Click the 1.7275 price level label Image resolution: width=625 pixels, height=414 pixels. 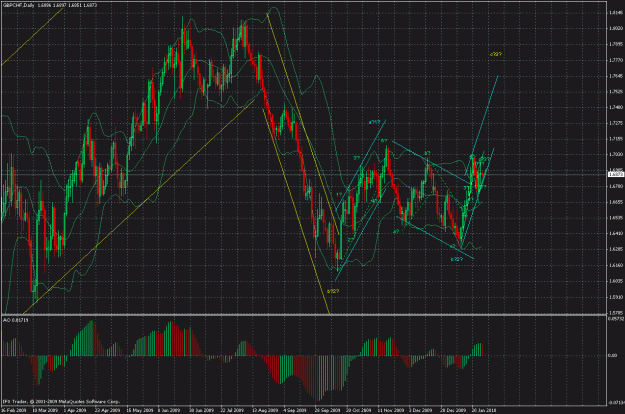(x=615, y=123)
